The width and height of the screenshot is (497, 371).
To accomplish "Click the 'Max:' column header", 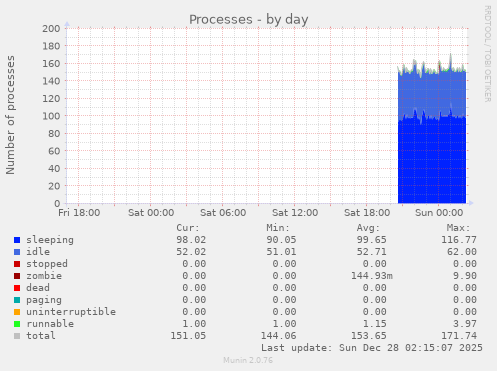I will 458,228.
